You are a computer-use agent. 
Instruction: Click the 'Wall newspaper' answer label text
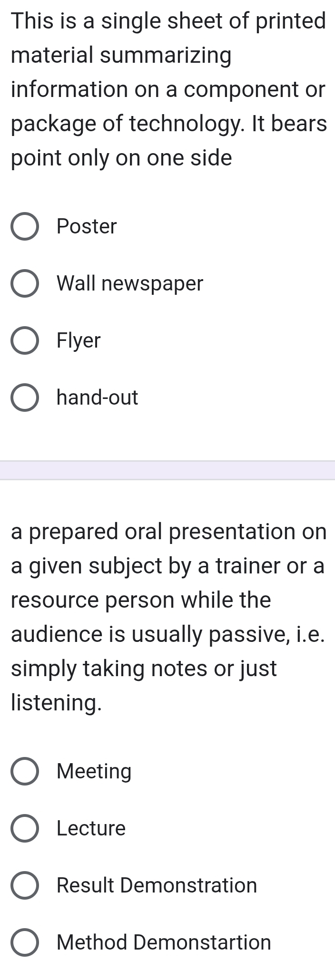[130, 284]
